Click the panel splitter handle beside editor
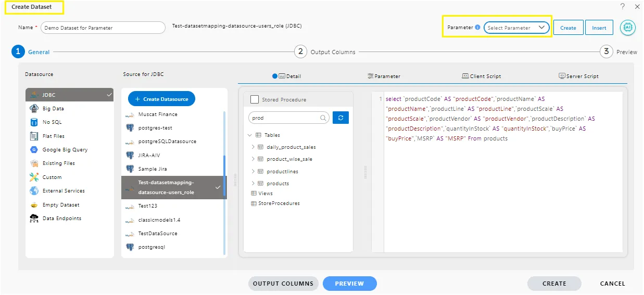 coord(365,172)
